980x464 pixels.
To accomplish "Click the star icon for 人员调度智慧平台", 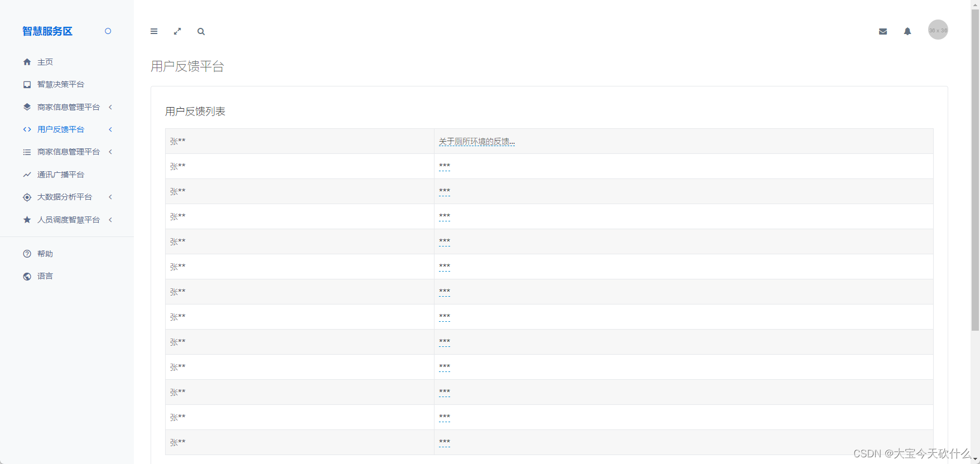I will click(x=27, y=220).
